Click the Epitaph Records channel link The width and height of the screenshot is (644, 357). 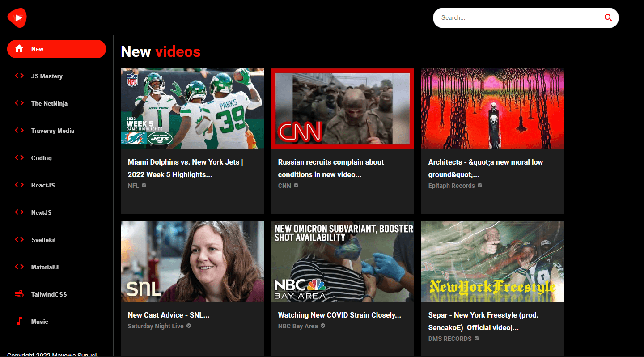point(452,185)
